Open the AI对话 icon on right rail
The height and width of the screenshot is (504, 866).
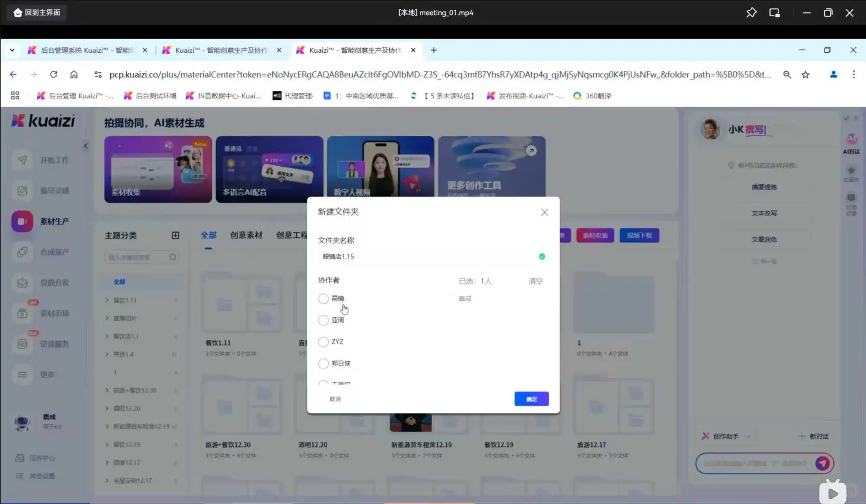(852, 139)
